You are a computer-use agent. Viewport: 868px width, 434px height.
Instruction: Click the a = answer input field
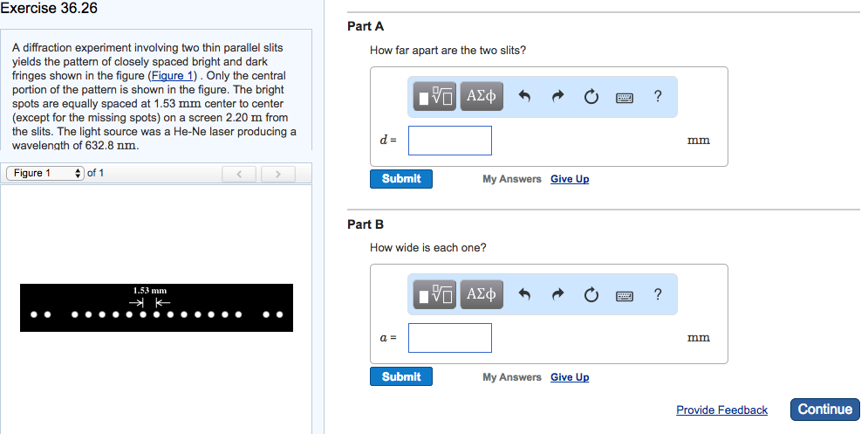pos(450,338)
